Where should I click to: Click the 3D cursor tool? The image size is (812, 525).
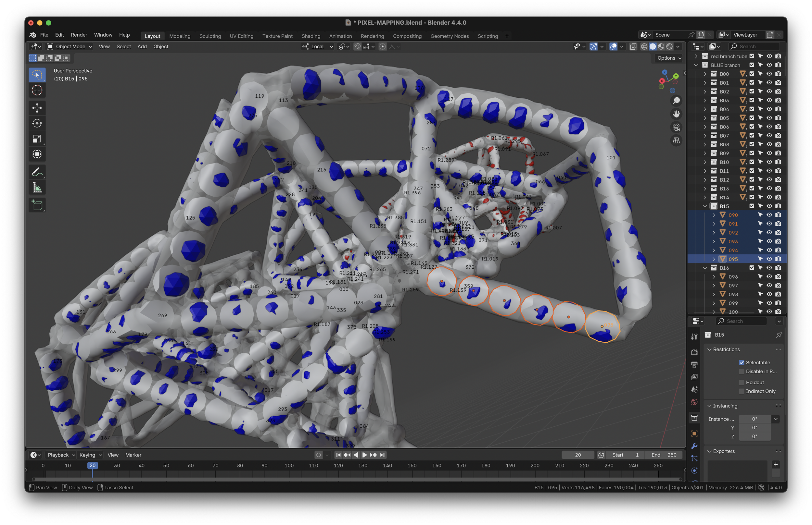(x=37, y=90)
